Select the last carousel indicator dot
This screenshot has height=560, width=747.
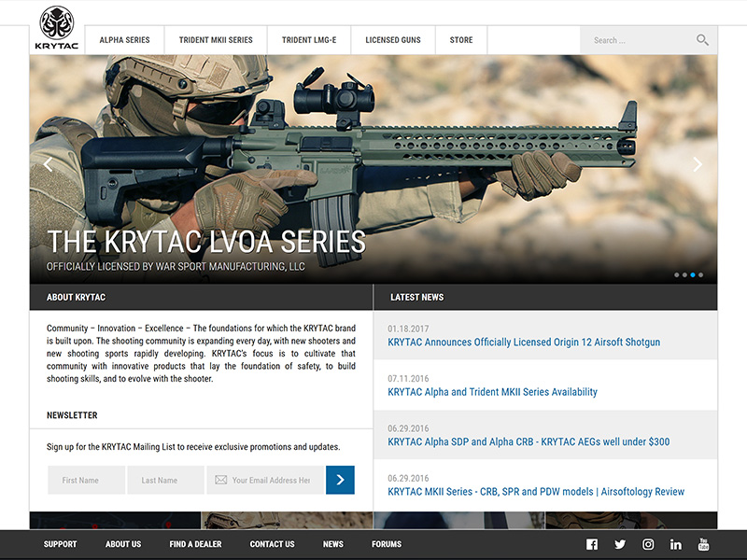(701, 275)
